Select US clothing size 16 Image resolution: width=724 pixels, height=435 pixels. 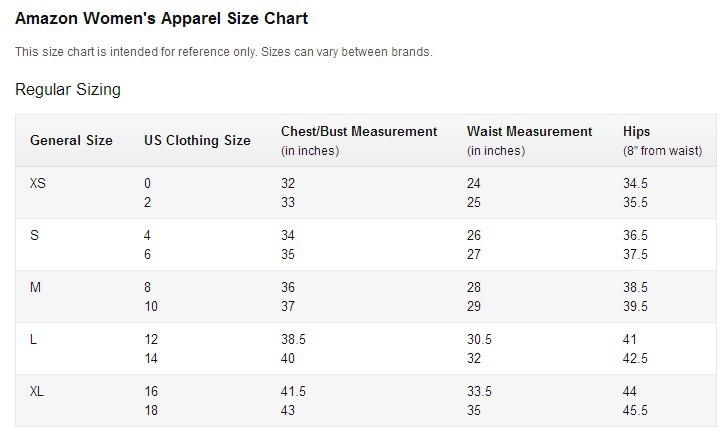tap(151, 392)
